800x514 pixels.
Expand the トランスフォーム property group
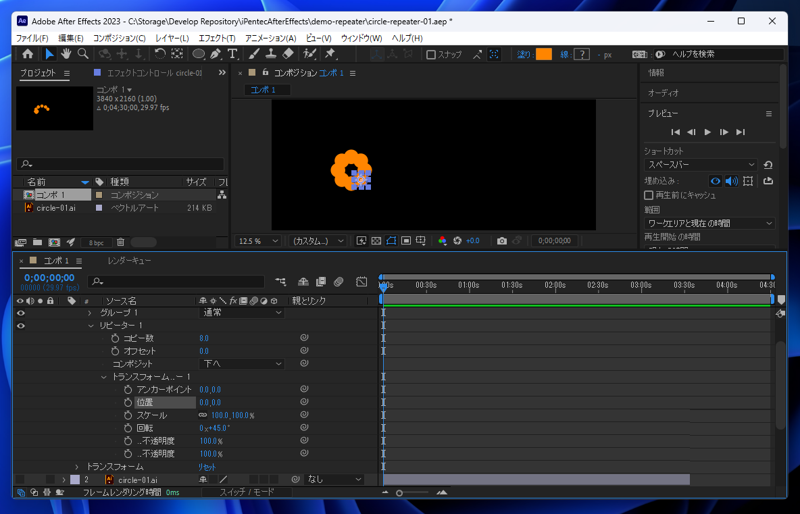pyautogui.click(x=77, y=467)
